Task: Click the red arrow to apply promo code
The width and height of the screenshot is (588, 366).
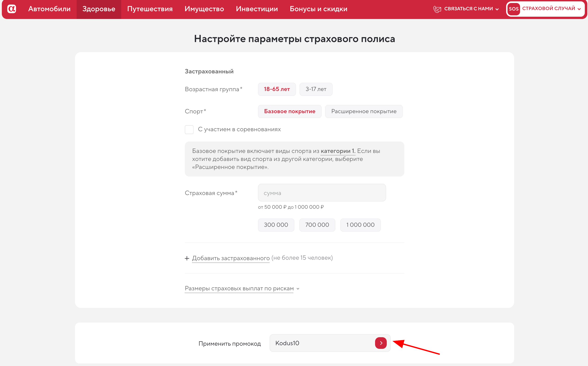Action: (x=381, y=343)
